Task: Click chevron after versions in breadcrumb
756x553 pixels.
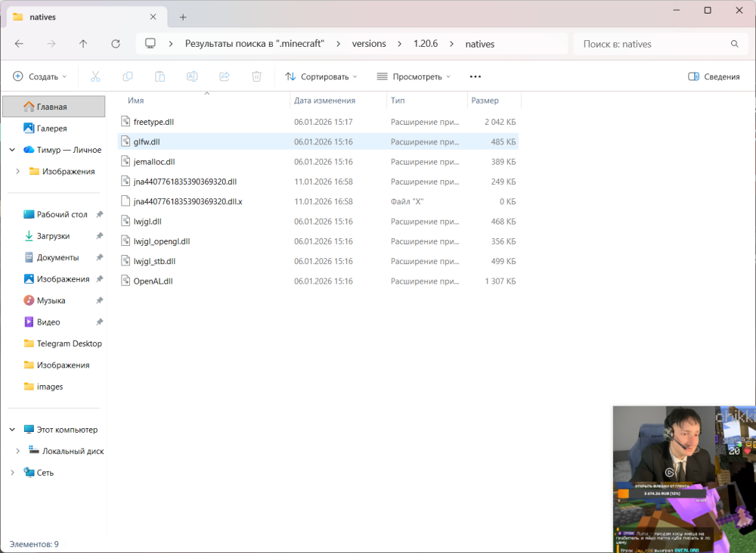Action: pos(399,44)
